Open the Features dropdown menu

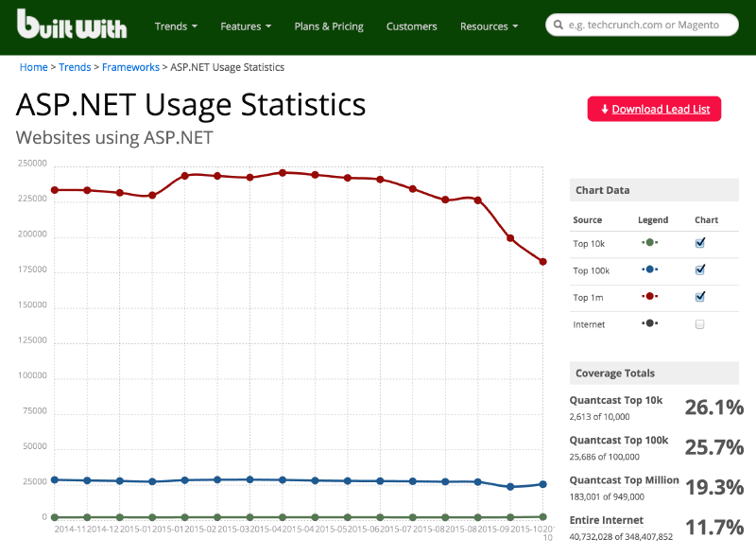[x=246, y=26]
